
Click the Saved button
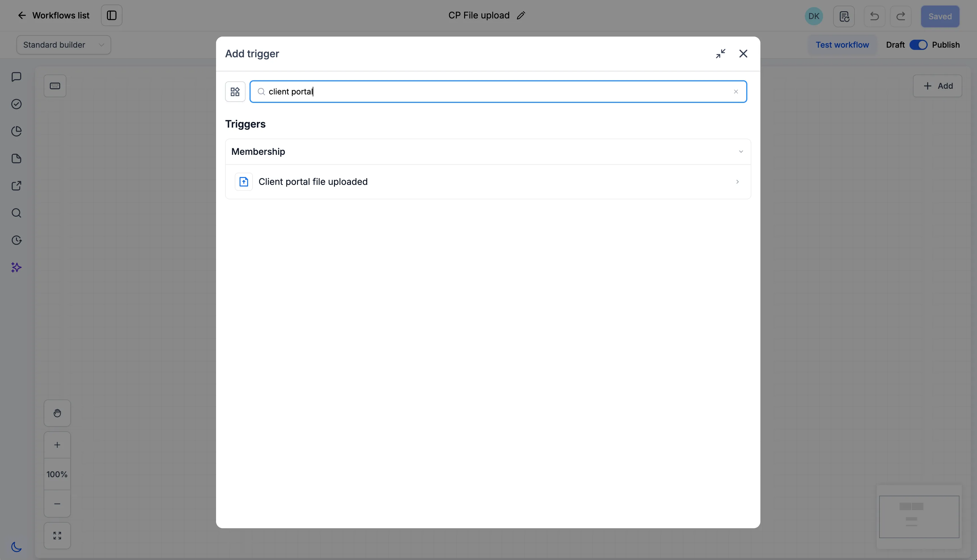coord(940,16)
